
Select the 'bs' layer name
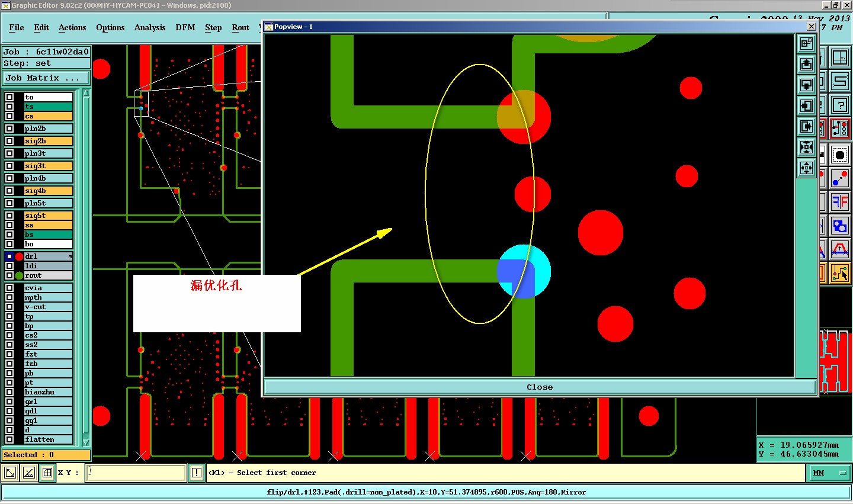click(49, 235)
